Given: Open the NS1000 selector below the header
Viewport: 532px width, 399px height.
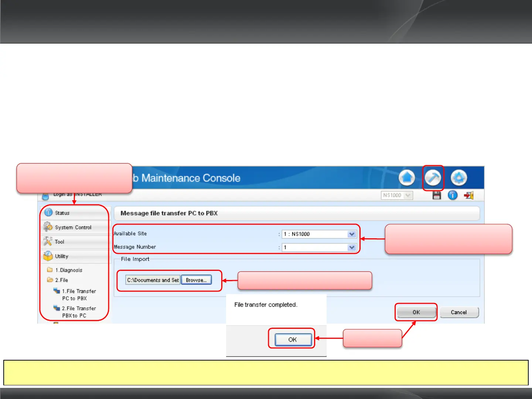Looking at the screenshot, I should (397, 195).
